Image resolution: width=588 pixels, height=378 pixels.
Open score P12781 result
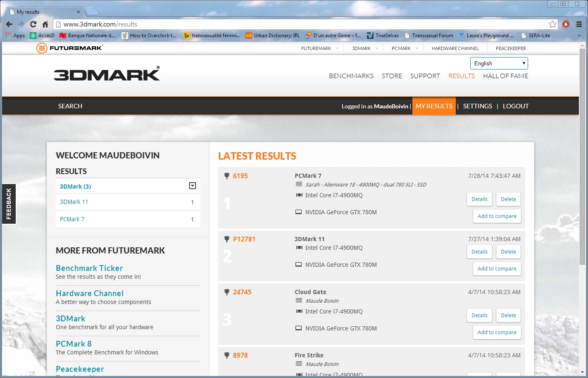pos(244,239)
